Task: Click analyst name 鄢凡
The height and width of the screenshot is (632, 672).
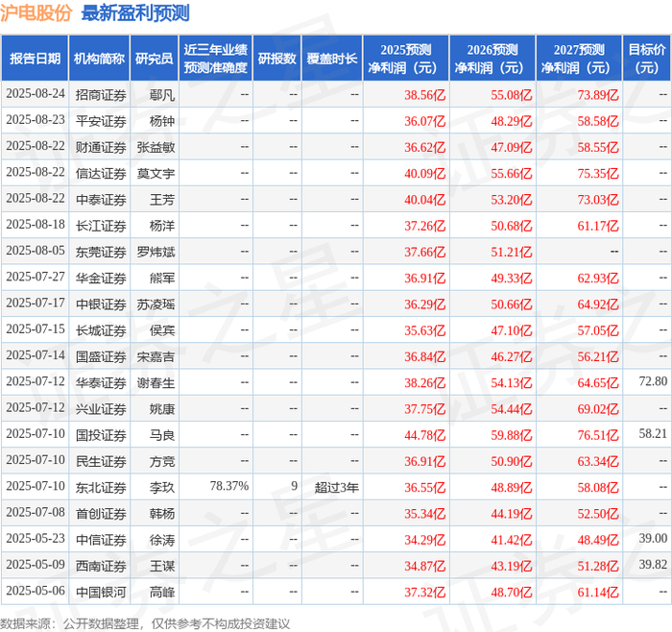Action: pos(162,94)
